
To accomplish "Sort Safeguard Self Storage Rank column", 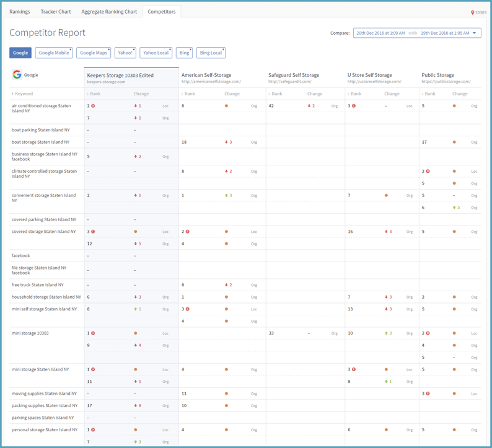I will 276,94.
